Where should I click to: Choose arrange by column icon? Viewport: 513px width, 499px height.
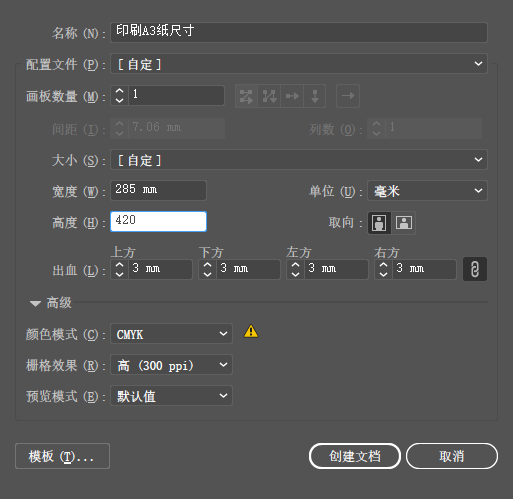pyautogui.click(x=315, y=96)
